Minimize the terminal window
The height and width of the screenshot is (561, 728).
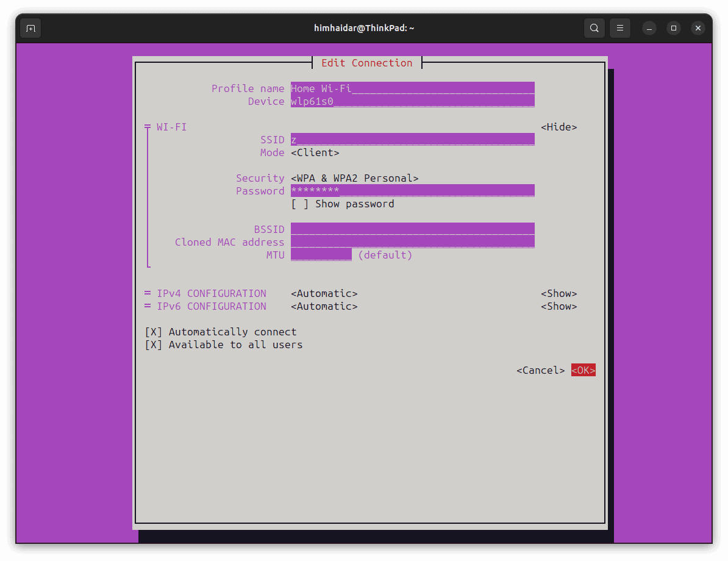tap(649, 28)
